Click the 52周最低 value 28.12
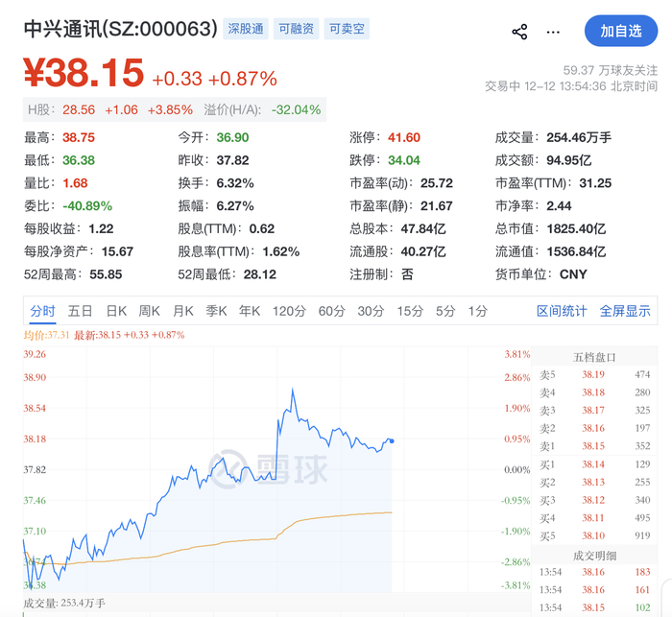 coord(260,274)
